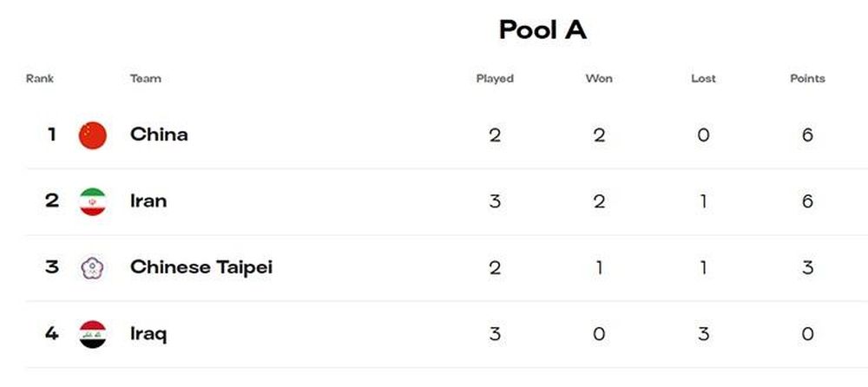
Task: Click China's points value 6
Action: (x=807, y=135)
